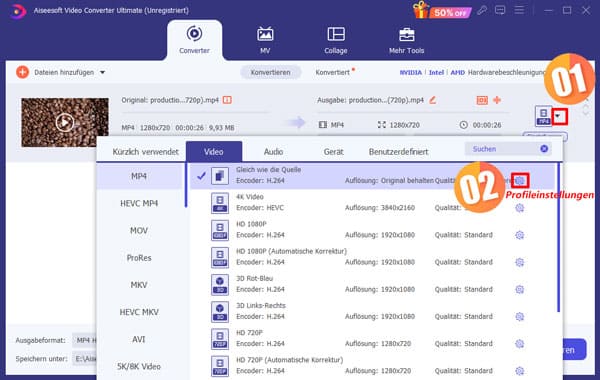The width and height of the screenshot is (600, 380).
Task: Open the Ausgabeformat dropdown at bottom
Action: (x=85, y=340)
